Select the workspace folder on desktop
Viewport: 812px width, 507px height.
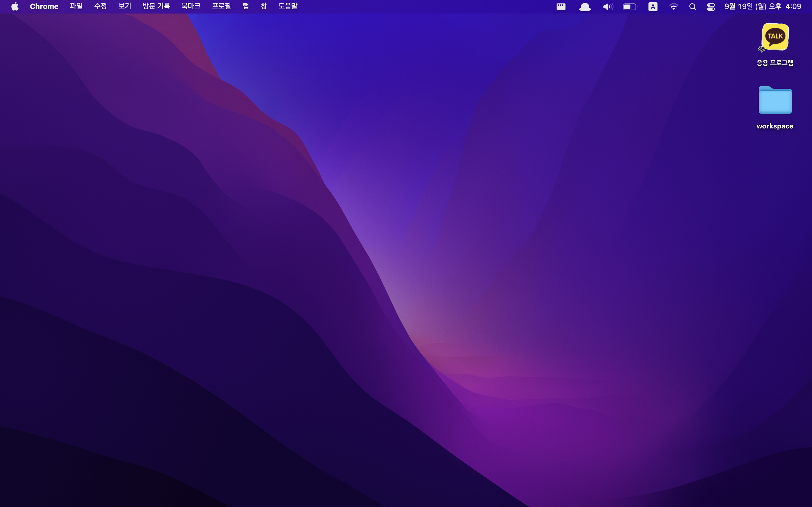click(775, 101)
